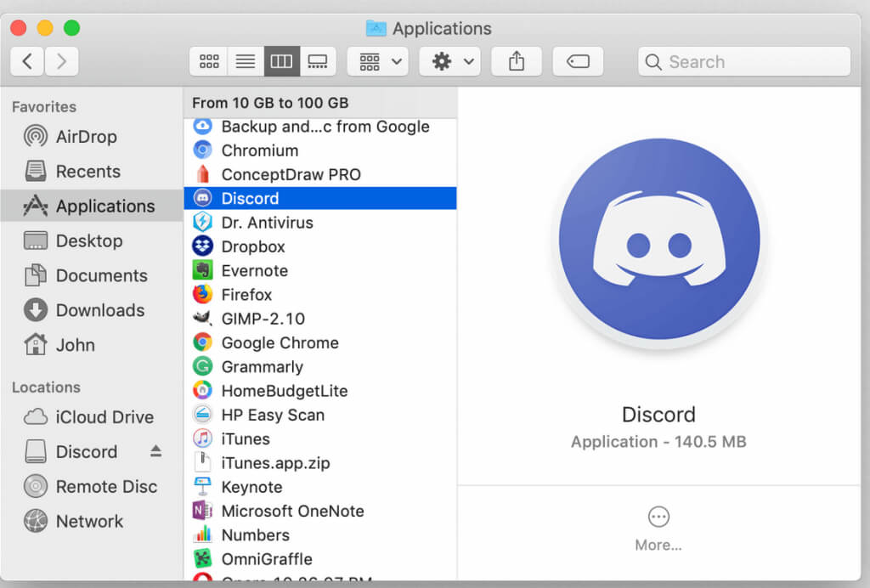The width and height of the screenshot is (870, 588).
Task: Open Downloads folder in the sidebar
Action: tap(99, 310)
